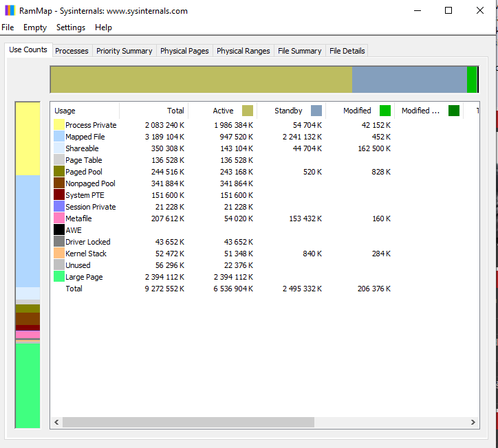
Task: Sort by the Usage column header
Action: (65, 111)
